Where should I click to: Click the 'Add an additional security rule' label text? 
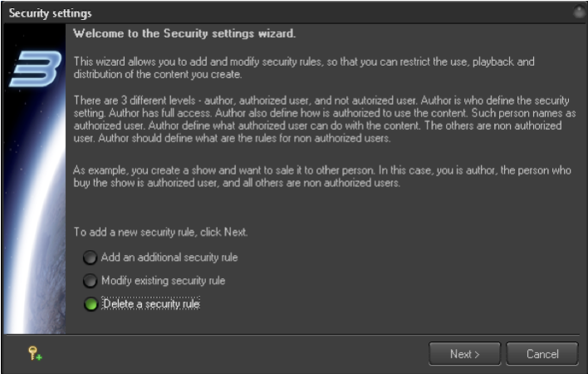coord(169,258)
